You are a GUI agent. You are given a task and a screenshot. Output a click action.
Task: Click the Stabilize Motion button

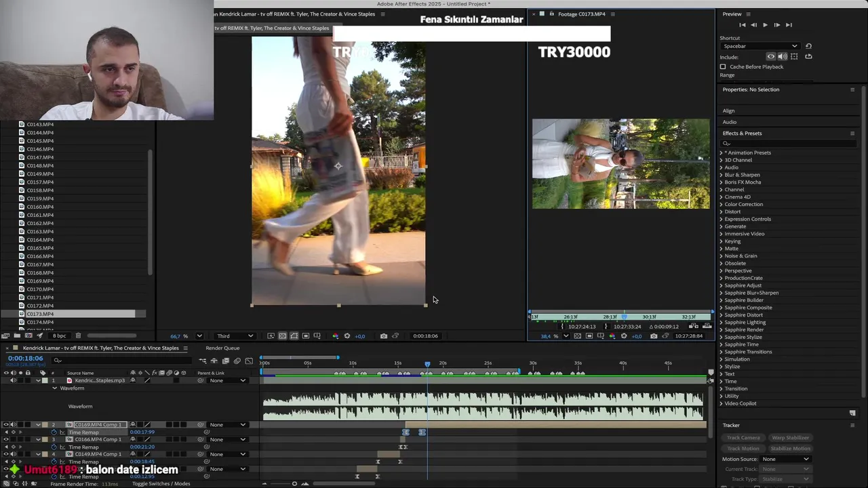coord(790,449)
